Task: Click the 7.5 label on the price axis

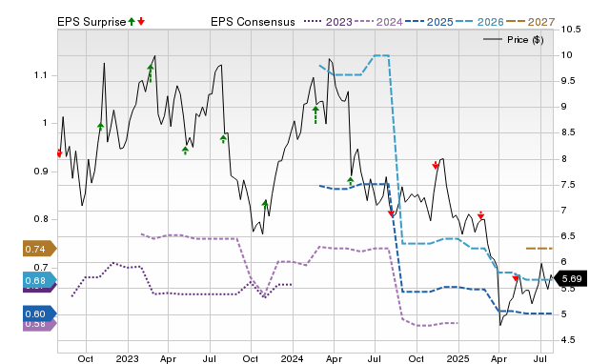Action: point(568,184)
